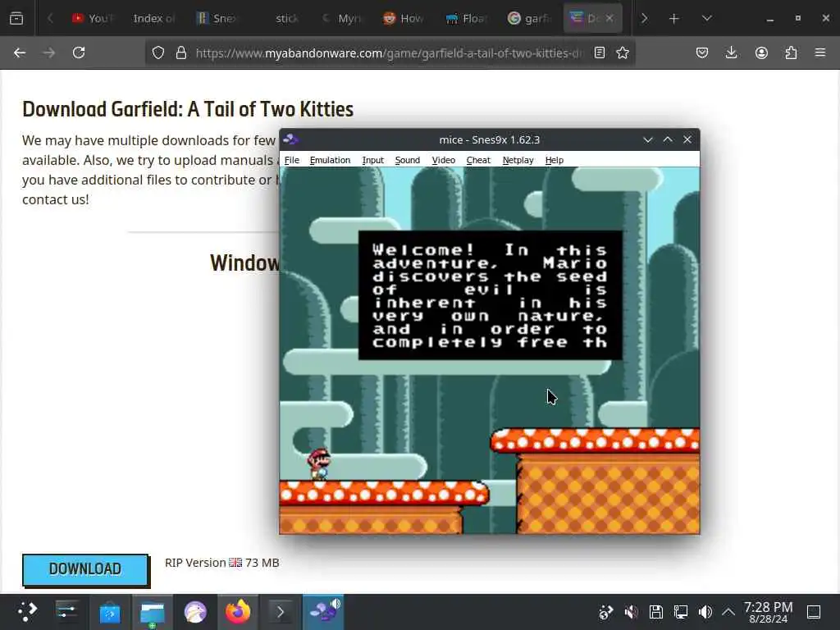
Task: Open the Help menu in Snes9x
Action: click(555, 160)
